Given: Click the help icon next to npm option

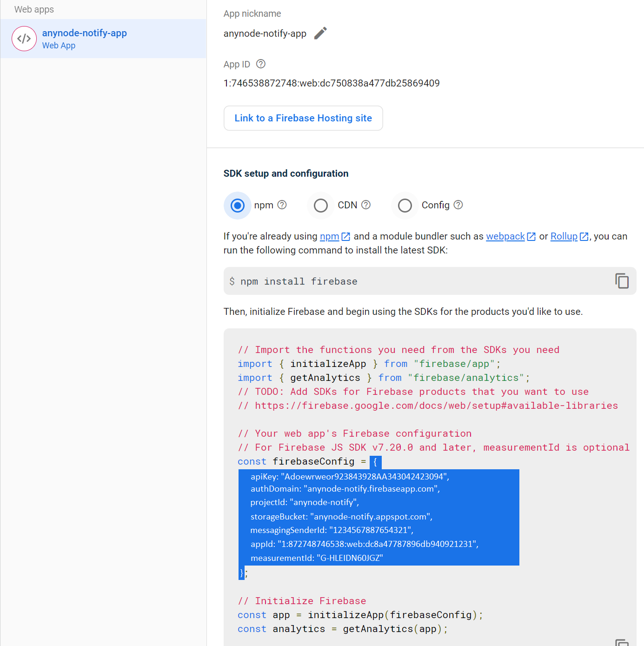Looking at the screenshot, I should coord(282,205).
